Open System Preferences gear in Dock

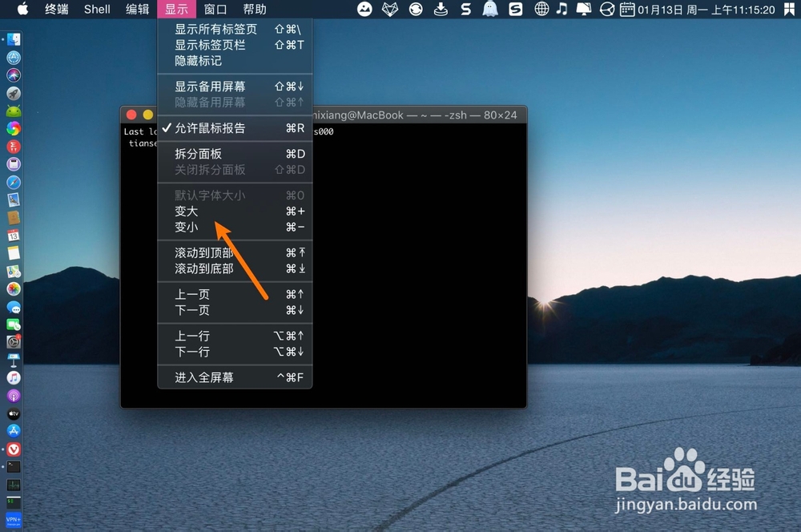point(14,342)
